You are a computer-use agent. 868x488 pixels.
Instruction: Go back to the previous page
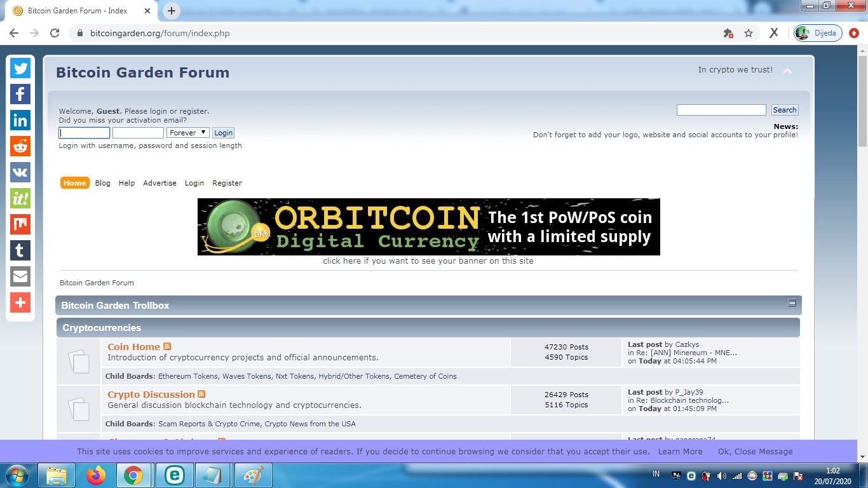tap(14, 33)
